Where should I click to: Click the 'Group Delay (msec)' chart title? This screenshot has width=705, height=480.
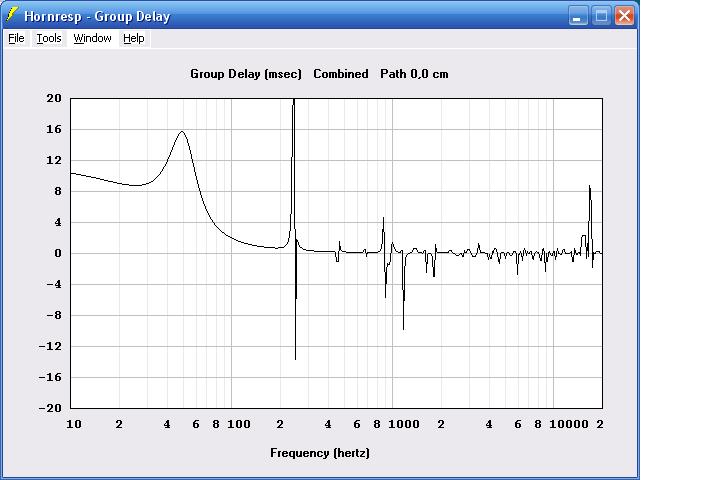(x=245, y=74)
